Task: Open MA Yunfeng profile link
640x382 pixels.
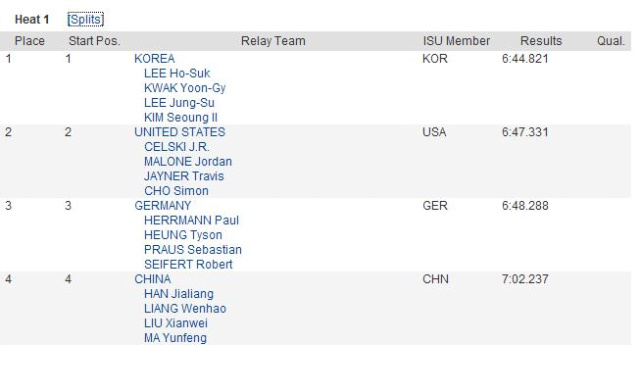Action: (x=175, y=338)
